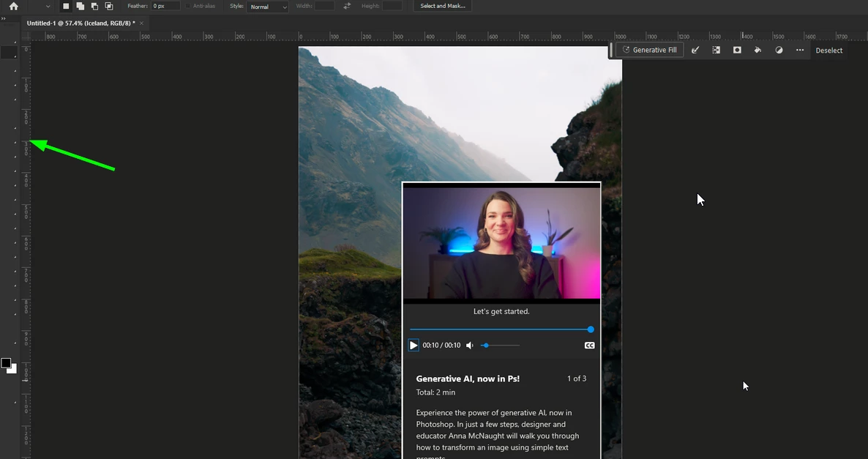The image size is (868, 459).
Task: Toggle closed captions CC button
Action: (590, 346)
